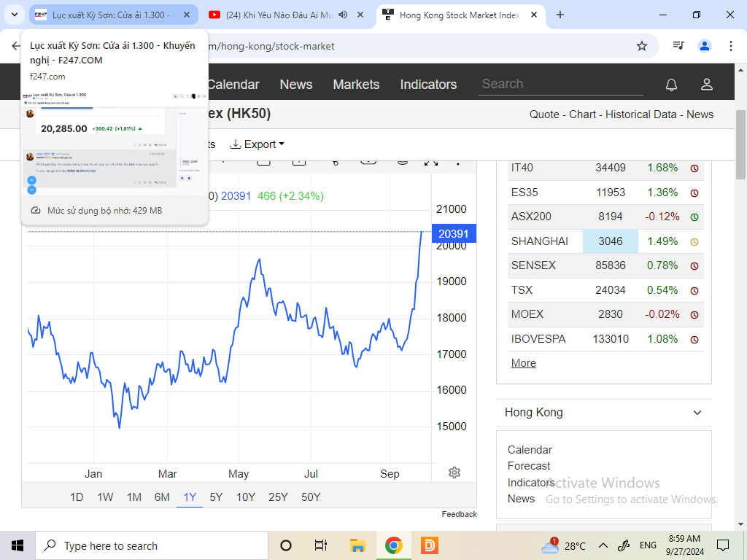The width and height of the screenshot is (747, 560).
Task: Open the Export dropdown
Action: [x=258, y=144]
